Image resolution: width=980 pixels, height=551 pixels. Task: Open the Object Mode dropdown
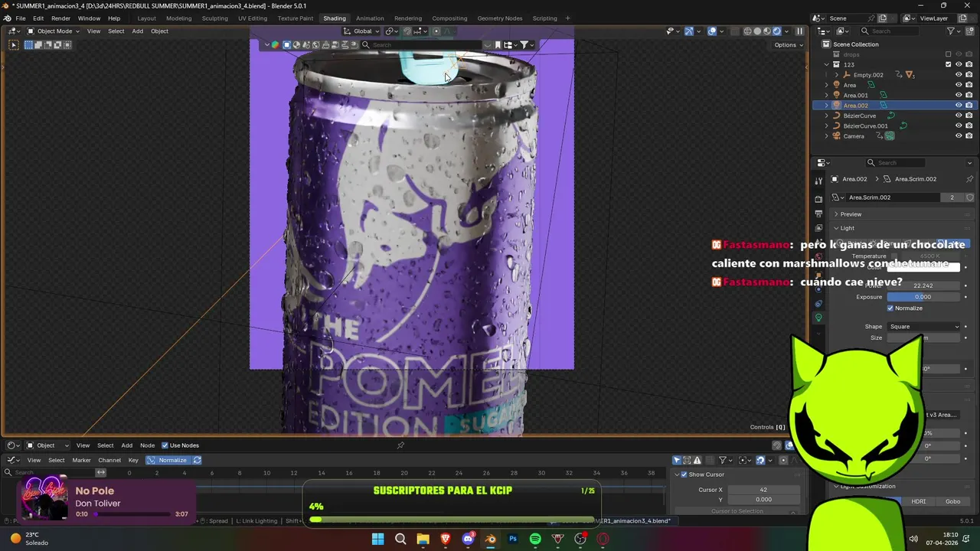click(x=53, y=31)
